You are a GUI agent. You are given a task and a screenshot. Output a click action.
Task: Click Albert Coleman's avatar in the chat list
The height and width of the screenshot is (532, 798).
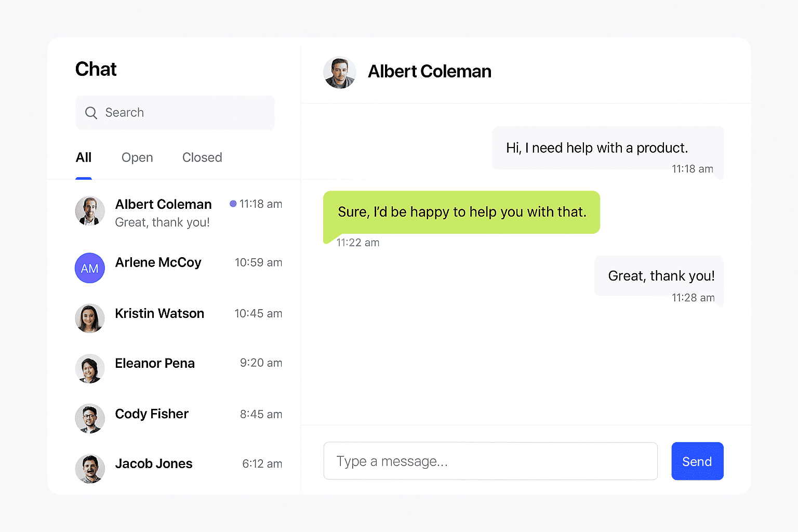coord(90,211)
